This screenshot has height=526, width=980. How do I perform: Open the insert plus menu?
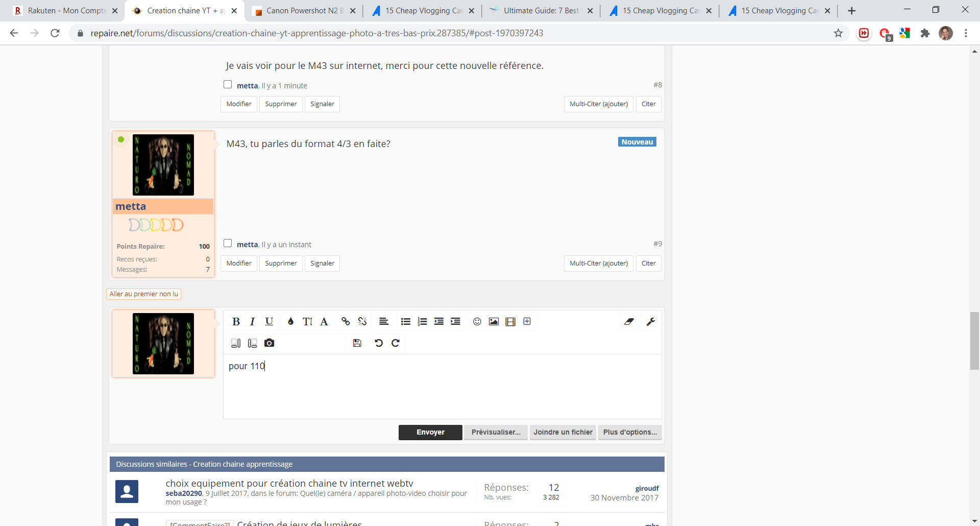[x=527, y=322]
